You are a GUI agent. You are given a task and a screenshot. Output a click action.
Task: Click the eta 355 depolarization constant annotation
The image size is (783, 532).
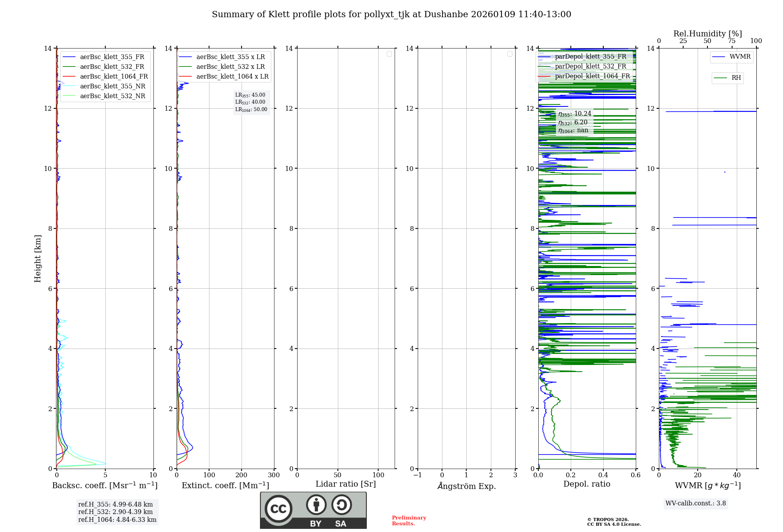click(x=575, y=114)
